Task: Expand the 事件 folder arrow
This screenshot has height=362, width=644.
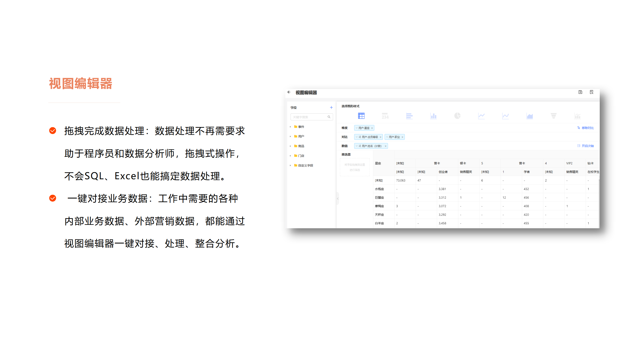Action: coord(290,127)
